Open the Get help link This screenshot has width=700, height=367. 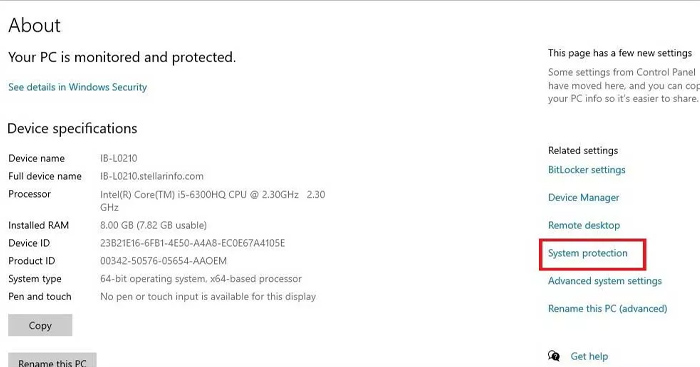[589, 356]
